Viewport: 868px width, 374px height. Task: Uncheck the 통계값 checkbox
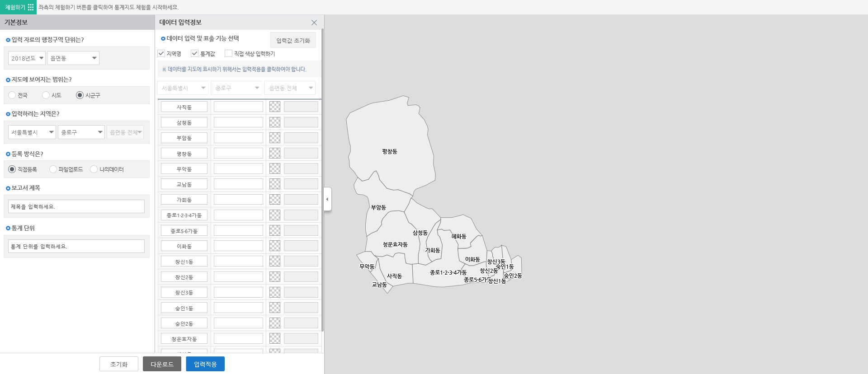(x=195, y=53)
